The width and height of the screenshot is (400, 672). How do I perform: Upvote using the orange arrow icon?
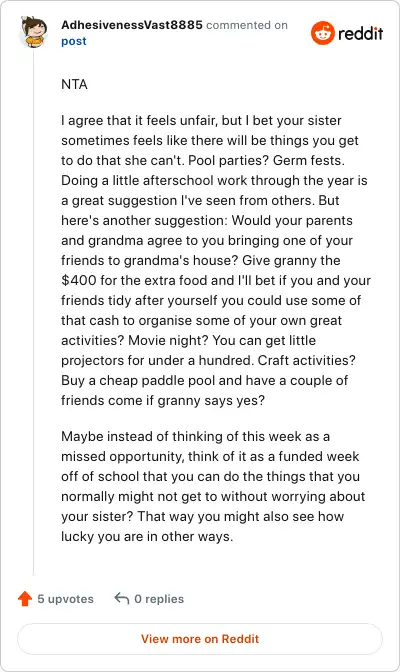point(25,599)
